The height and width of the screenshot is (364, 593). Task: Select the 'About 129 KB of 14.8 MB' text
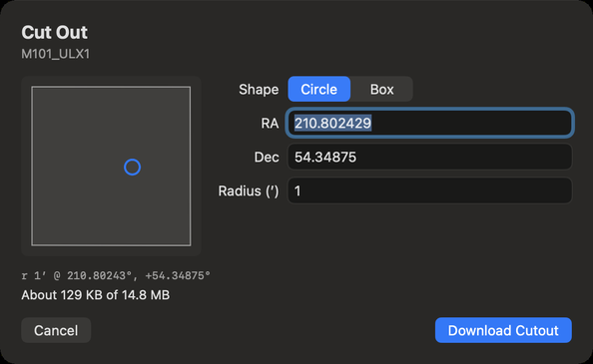[x=96, y=295]
